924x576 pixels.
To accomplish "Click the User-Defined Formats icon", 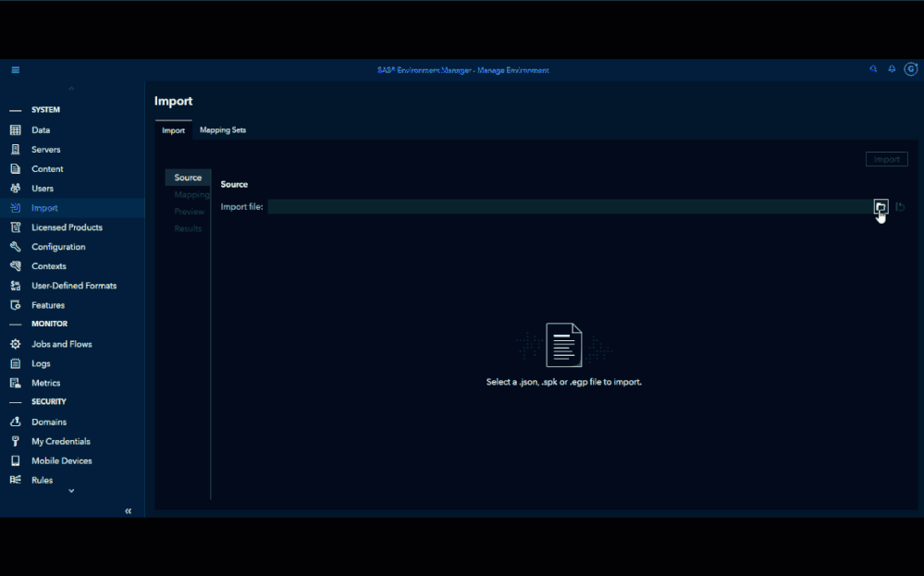I will coord(16,286).
